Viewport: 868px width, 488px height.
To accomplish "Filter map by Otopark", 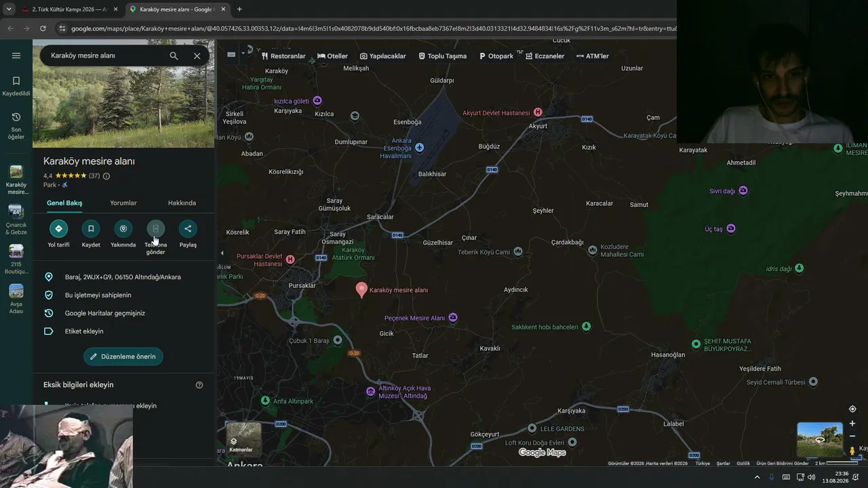I will (x=496, y=56).
